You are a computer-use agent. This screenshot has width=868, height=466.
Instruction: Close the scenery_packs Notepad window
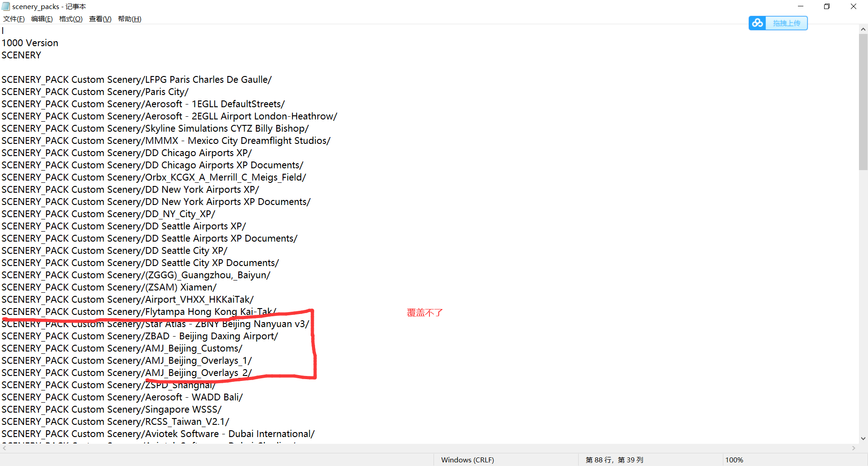(x=854, y=6)
